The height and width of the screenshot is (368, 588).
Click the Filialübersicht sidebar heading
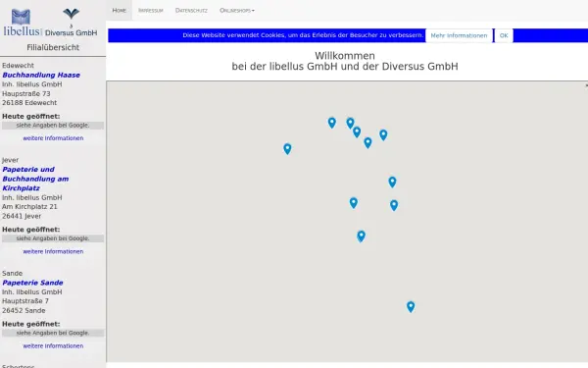53,47
